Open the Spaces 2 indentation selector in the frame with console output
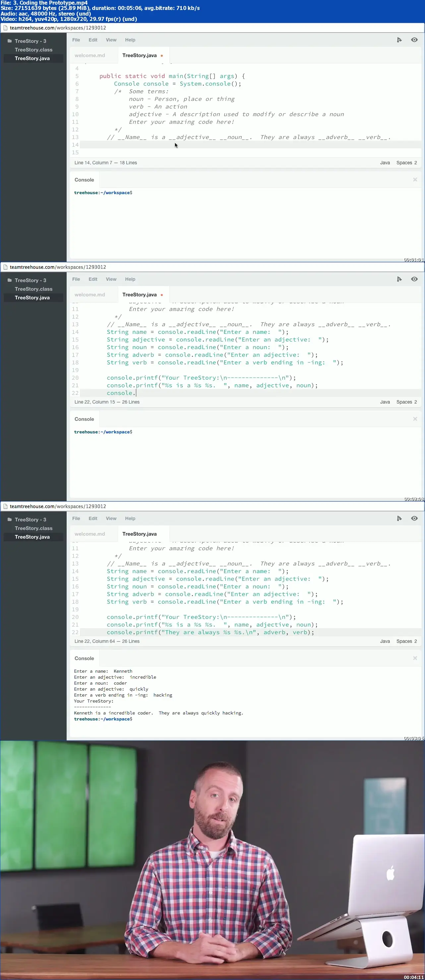 pos(406,641)
